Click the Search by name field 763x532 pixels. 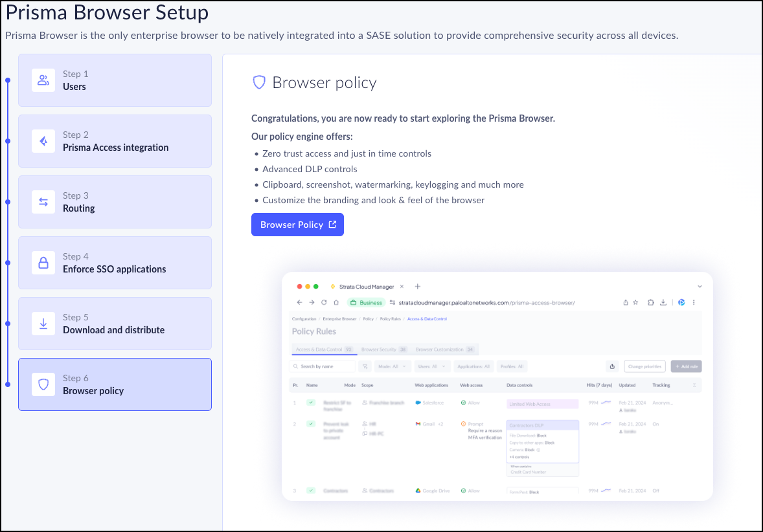[323, 366]
